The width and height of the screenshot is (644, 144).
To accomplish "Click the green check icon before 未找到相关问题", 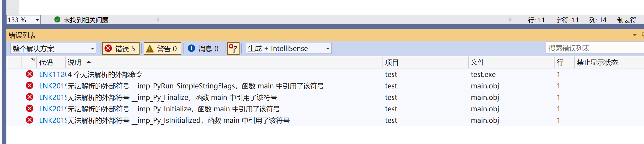I will [57, 20].
